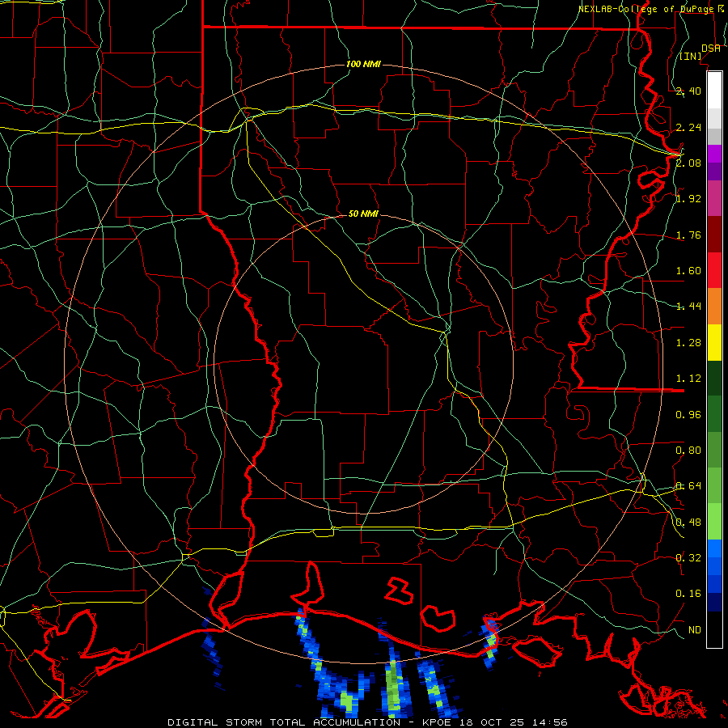Click the dark red legend swatch near 1.76

coord(714,235)
